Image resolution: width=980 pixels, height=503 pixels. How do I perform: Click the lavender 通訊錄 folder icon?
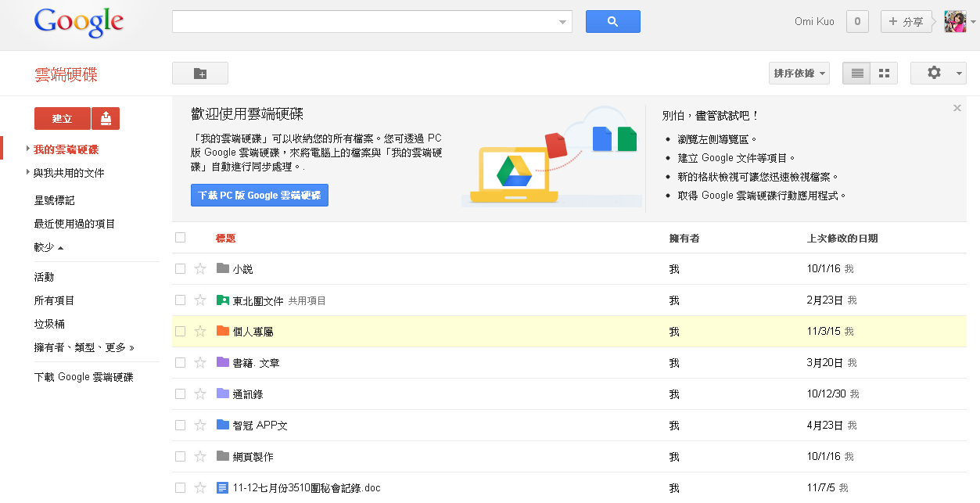[x=223, y=393]
